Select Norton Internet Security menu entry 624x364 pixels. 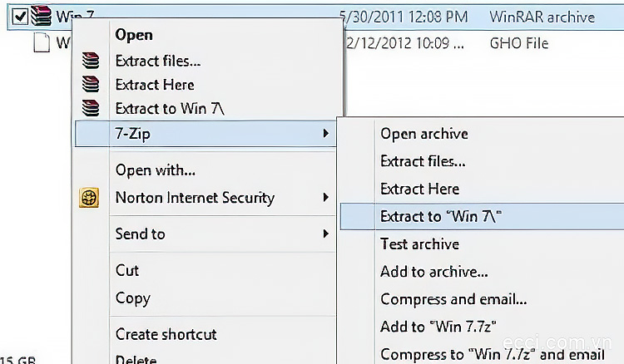coord(195,198)
